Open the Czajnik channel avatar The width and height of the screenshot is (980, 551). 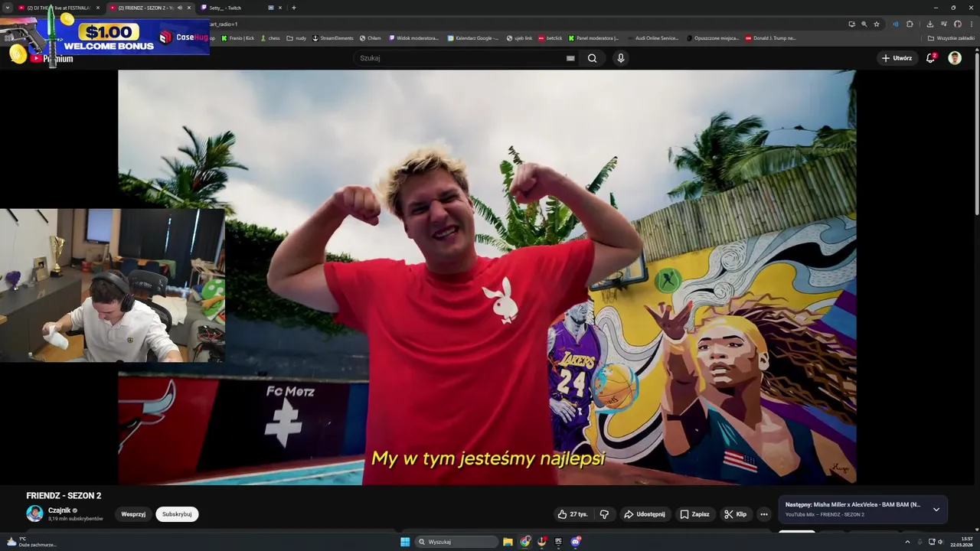click(x=34, y=514)
